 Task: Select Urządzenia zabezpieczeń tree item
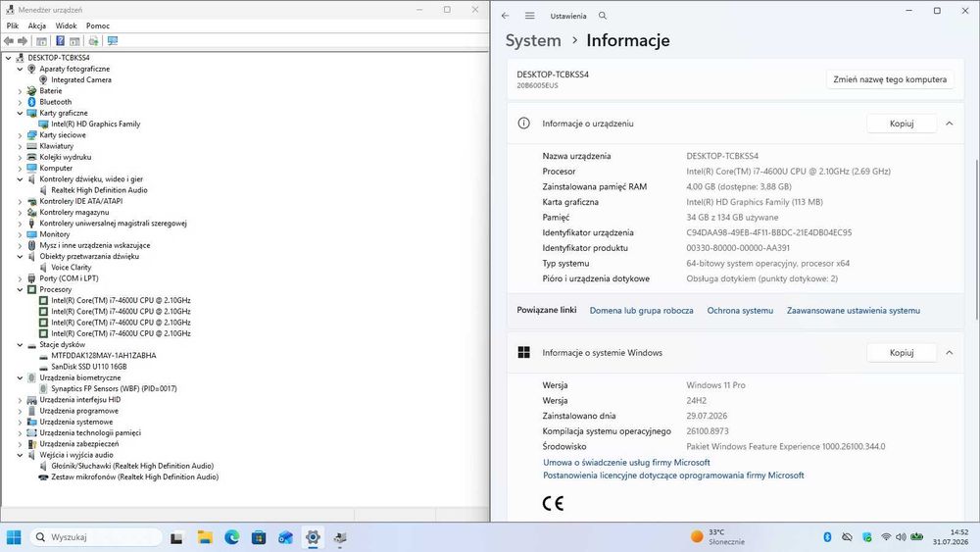point(78,444)
